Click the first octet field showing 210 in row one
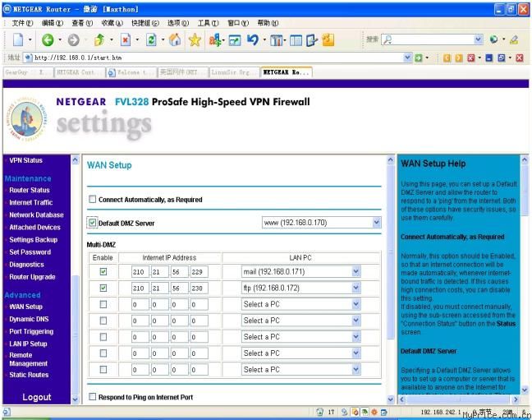 point(140,271)
